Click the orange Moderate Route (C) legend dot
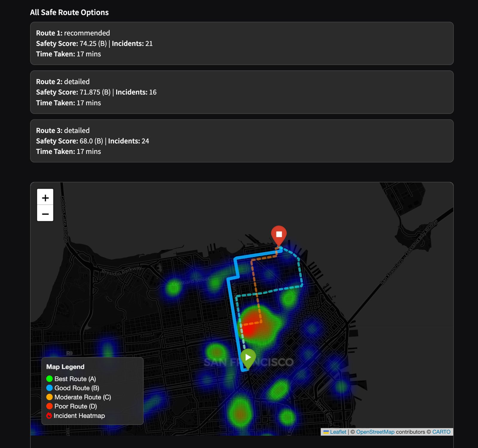478x448 pixels. (50, 397)
